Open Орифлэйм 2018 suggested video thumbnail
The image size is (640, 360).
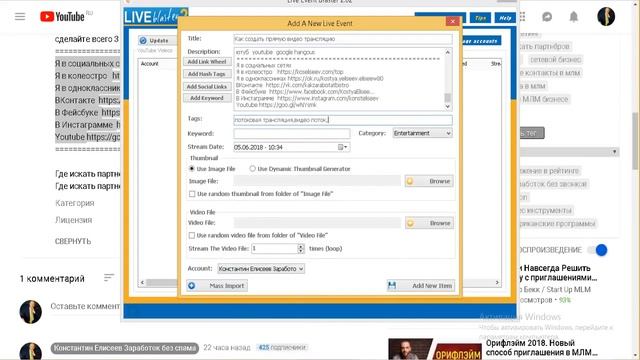(435, 349)
